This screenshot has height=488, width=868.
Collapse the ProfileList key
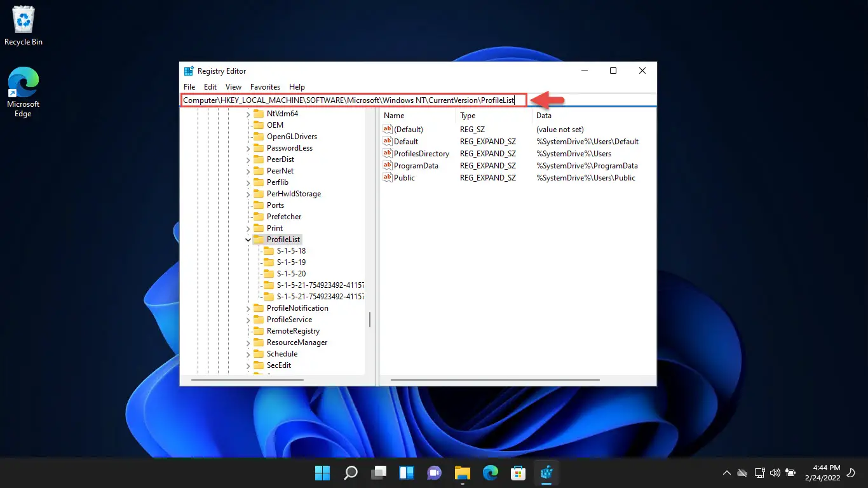(248, 240)
